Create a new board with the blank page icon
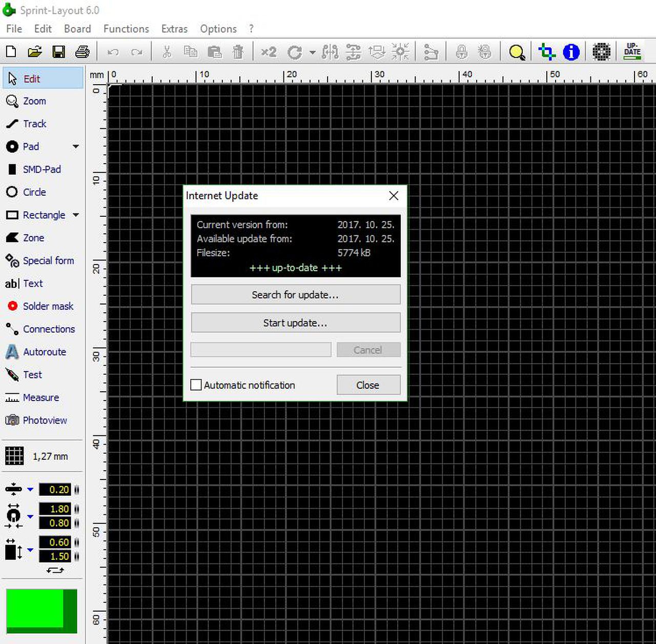The height and width of the screenshot is (644, 656). pos(11,52)
